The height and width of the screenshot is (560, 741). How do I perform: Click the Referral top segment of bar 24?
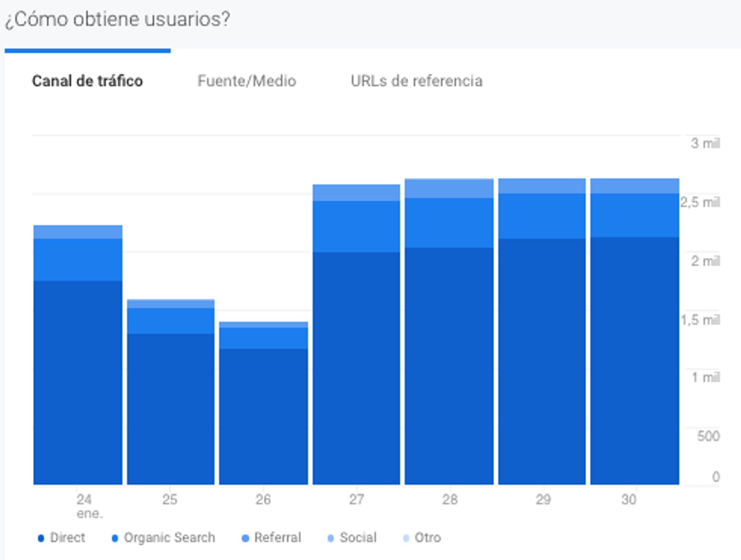[x=78, y=232]
